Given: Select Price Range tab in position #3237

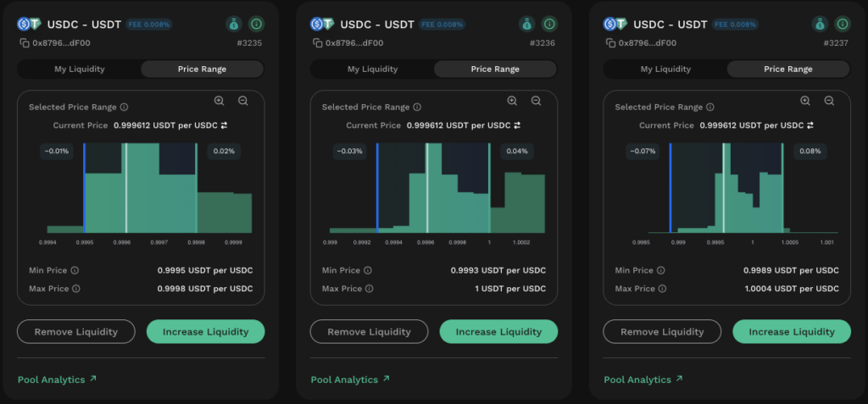Looking at the screenshot, I should 788,69.
